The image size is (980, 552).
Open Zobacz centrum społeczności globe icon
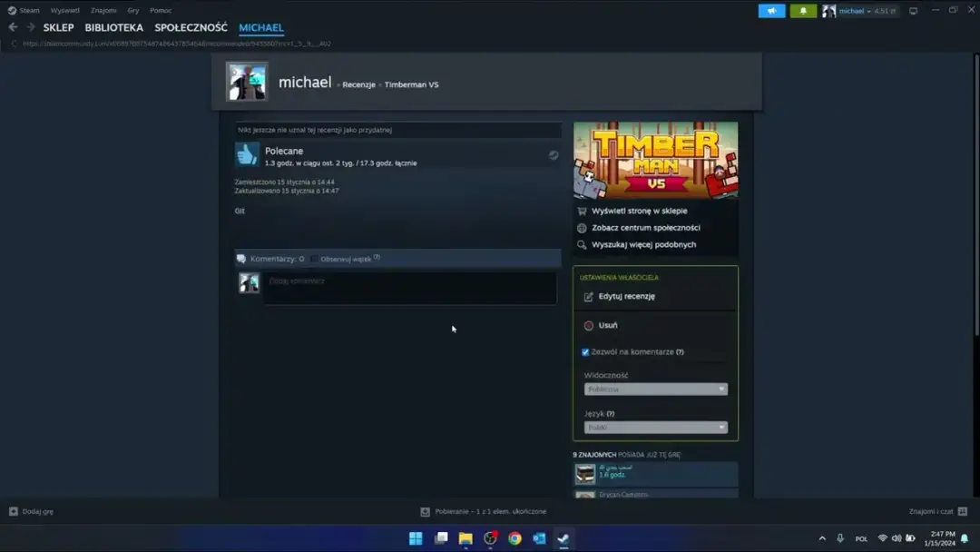point(583,228)
